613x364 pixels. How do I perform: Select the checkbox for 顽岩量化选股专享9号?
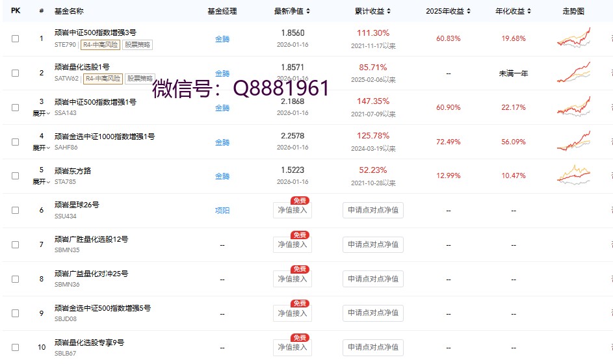[16, 348]
